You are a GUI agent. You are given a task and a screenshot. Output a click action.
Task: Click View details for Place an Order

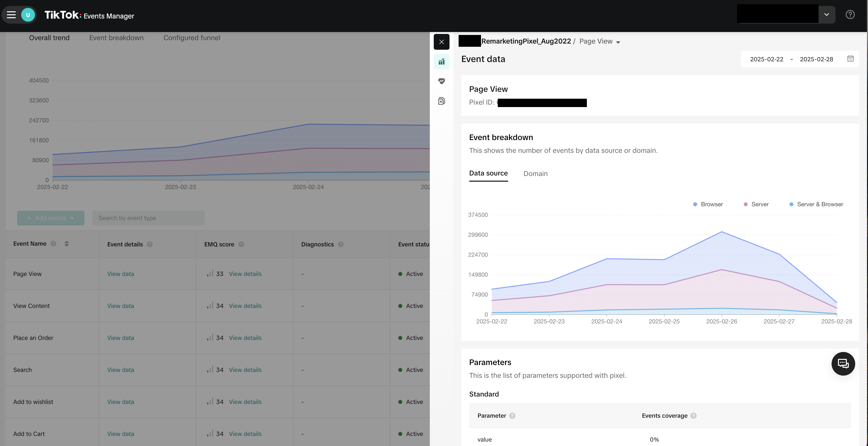(245, 338)
